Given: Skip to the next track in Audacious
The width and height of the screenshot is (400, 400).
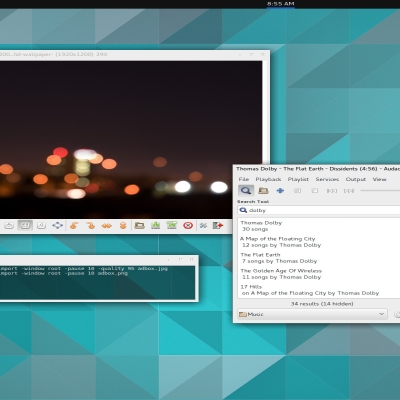Looking at the screenshot, I should coord(349,191).
